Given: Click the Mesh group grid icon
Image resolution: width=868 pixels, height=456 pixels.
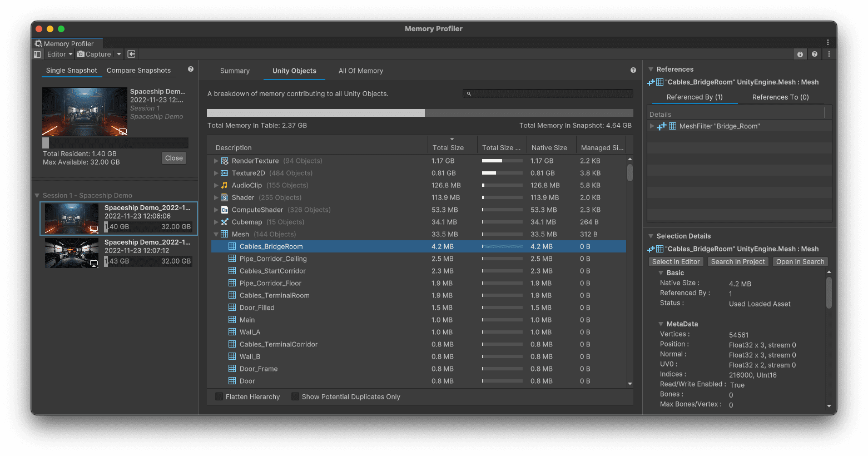Looking at the screenshot, I should coord(225,234).
